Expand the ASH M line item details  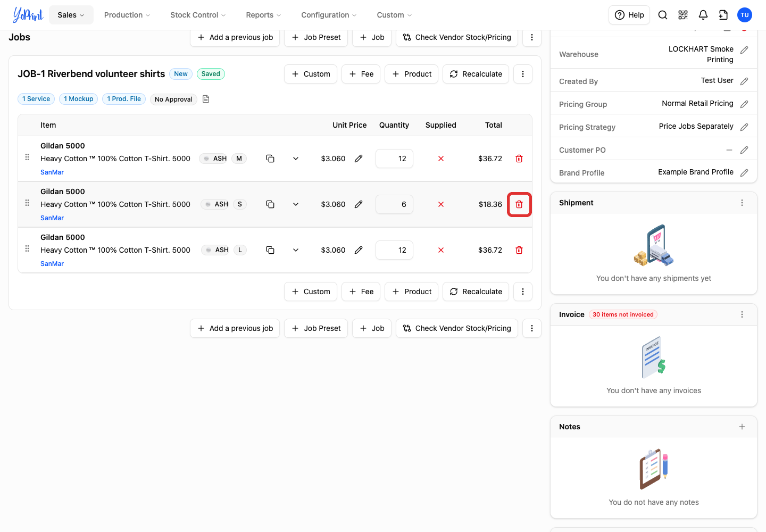pos(296,159)
